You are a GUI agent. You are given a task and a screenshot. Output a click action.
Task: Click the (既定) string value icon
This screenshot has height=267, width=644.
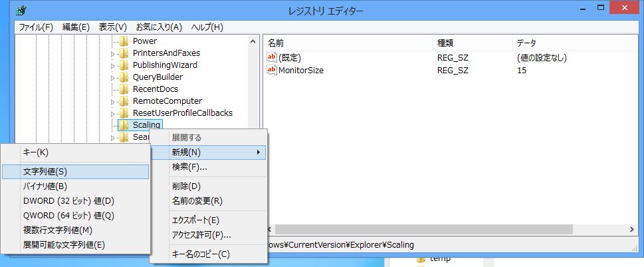pyautogui.click(x=272, y=58)
